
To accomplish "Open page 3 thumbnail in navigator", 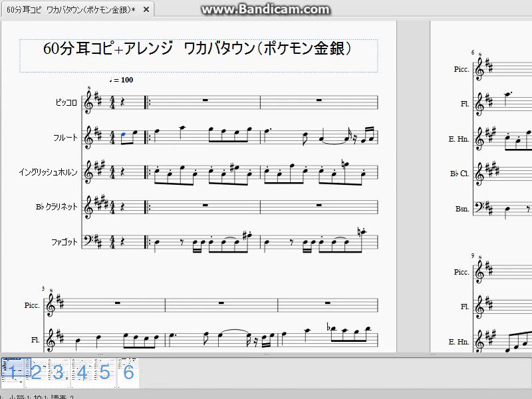I will (59, 372).
